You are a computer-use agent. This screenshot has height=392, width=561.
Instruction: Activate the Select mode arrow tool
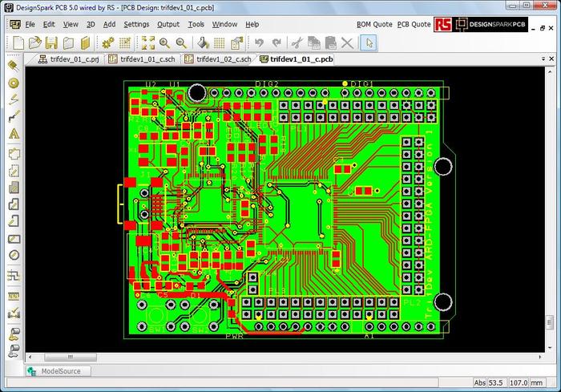point(369,43)
